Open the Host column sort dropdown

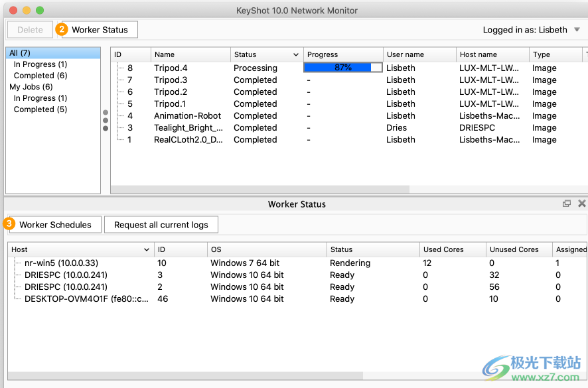(x=148, y=250)
